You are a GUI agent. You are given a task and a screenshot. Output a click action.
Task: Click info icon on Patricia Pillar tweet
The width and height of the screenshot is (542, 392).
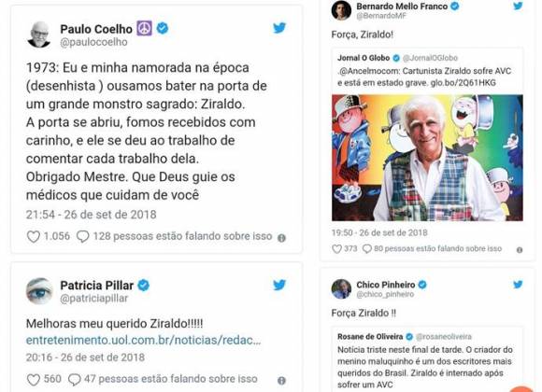[281, 381]
